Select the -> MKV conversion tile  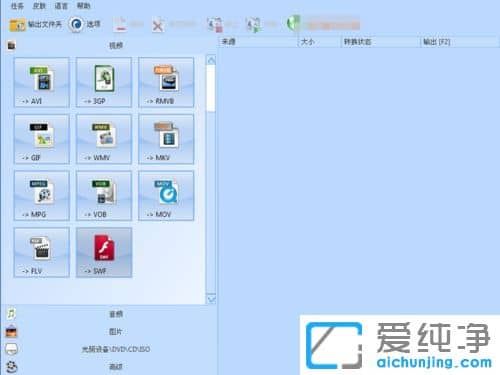166,139
